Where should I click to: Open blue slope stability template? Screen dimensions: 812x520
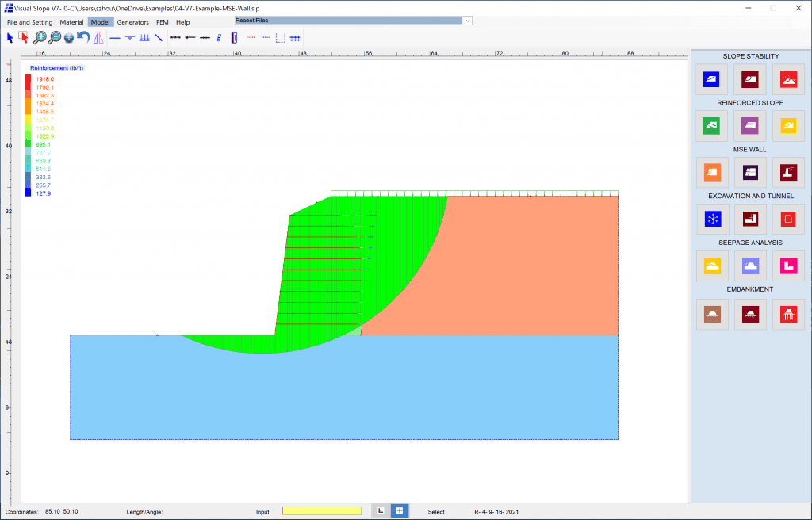pyautogui.click(x=711, y=79)
